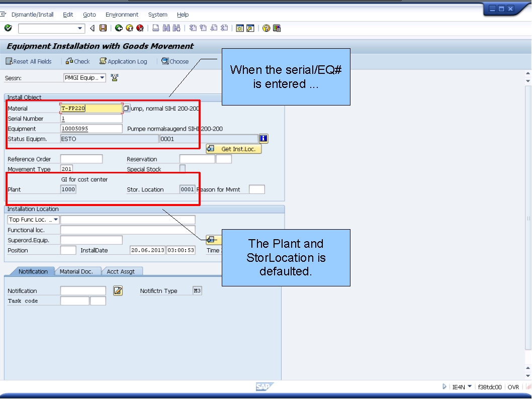This screenshot has height=399, width=532.
Task: Open the Goto menu
Action: pyautogui.click(x=89, y=14)
